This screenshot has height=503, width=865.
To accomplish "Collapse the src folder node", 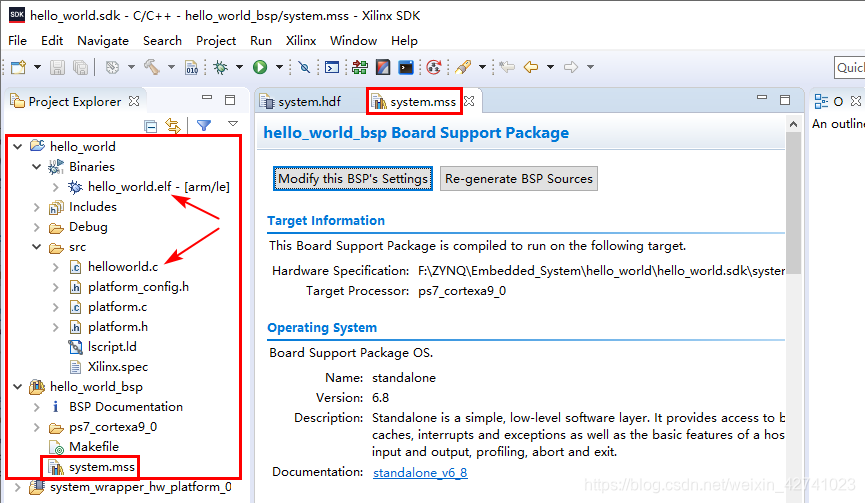I will [x=36, y=247].
